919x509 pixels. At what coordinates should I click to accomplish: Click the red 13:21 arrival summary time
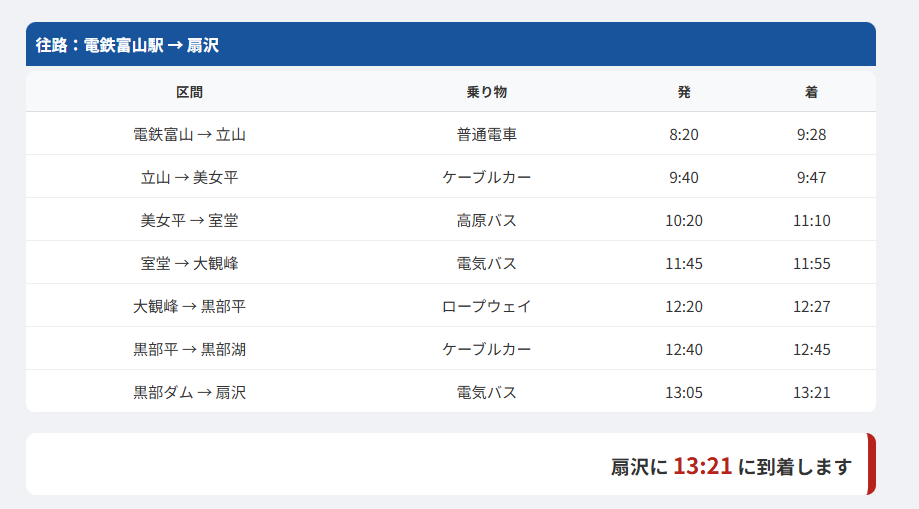(x=702, y=466)
